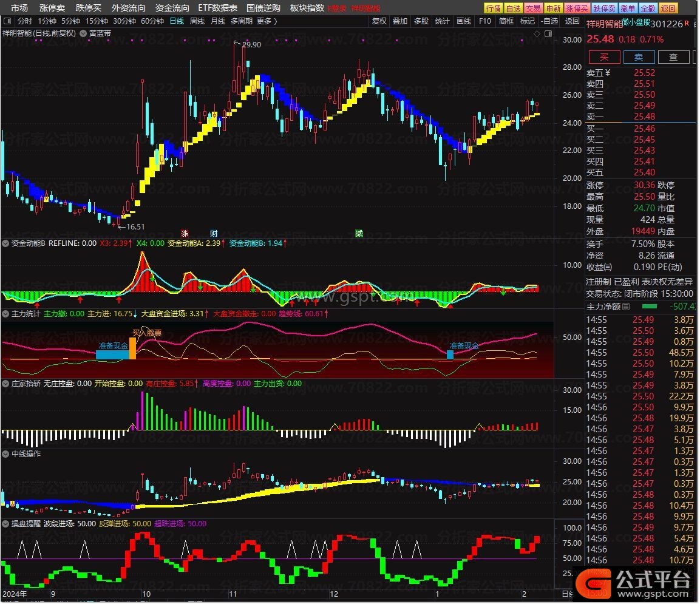700x604 pixels.
Task: Select the 15分钟 period tab
Action: coord(97,21)
